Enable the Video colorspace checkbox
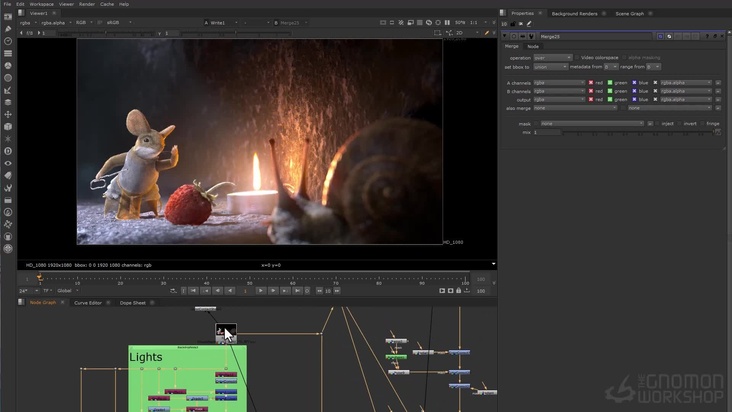732x412 pixels. 578,58
